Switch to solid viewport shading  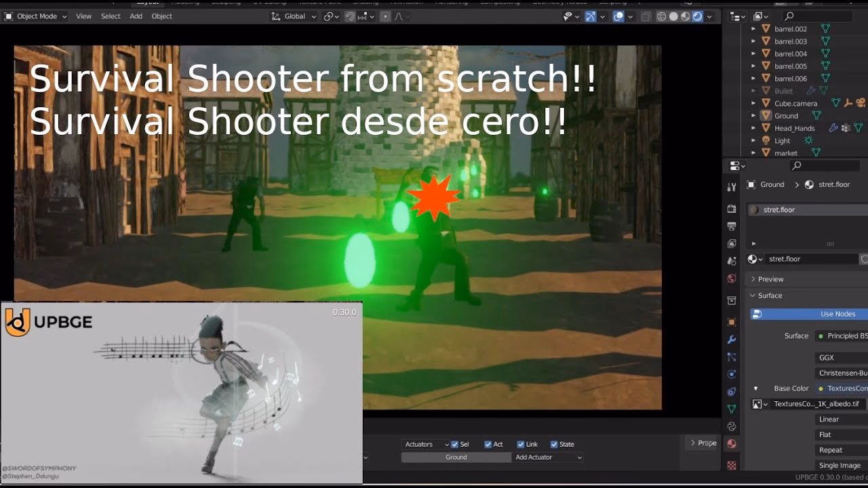[x=674, y=16]
